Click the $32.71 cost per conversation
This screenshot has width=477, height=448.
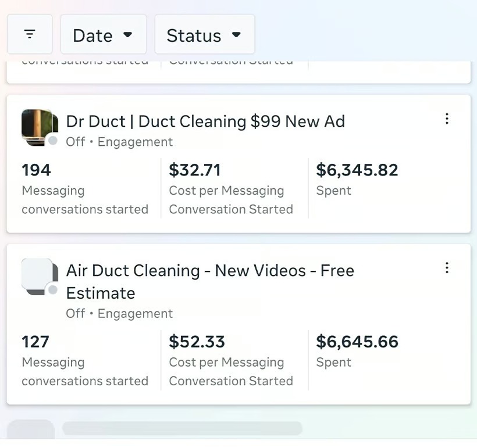point(195,170)
